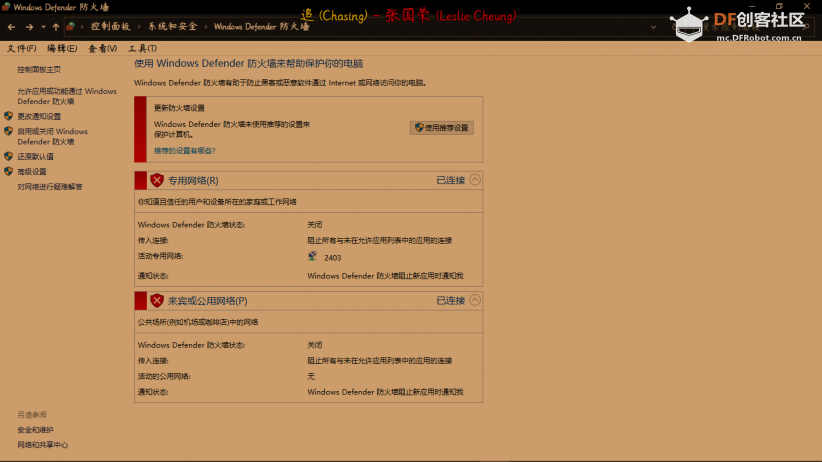
Task: Open 系统和安全 breadcrumb
Action: (172, 26)
